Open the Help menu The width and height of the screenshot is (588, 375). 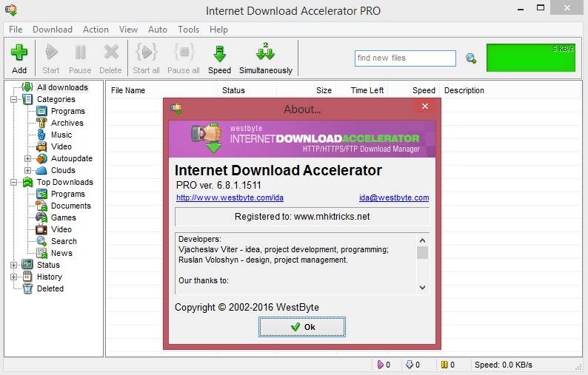[218, 30]
